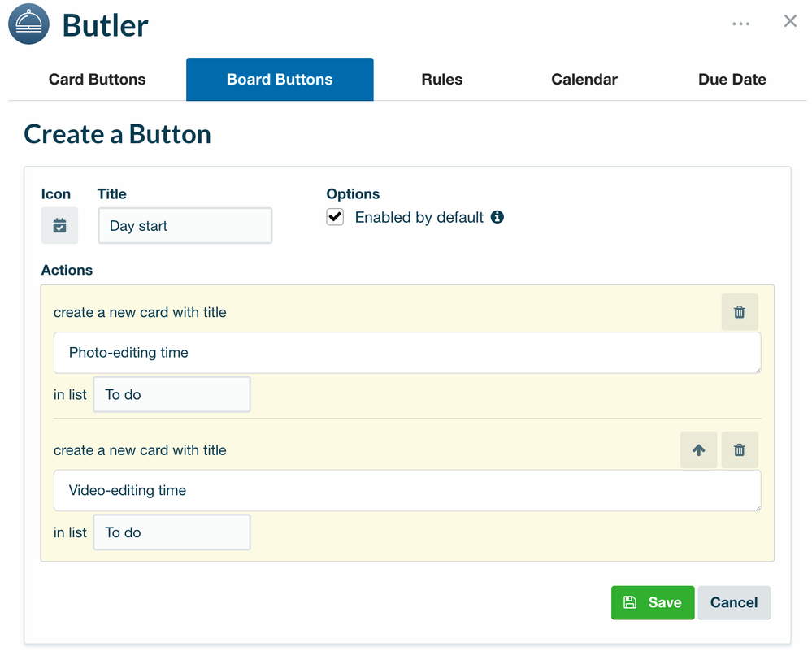Viewport: 812px width, 660px height.
Task: Click the Options label
Action: click(353, 193)
